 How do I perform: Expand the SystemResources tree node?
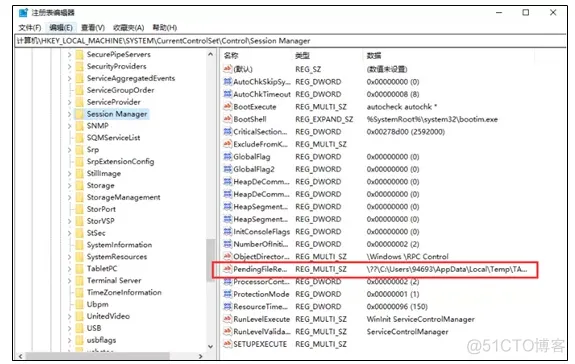(x=69, y=257)
